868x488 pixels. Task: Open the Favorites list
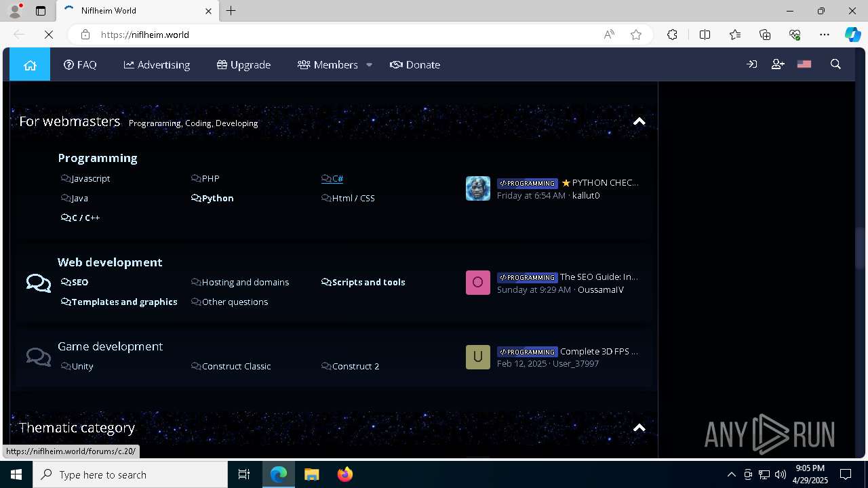pyautogui.click(x=735, y=35)
